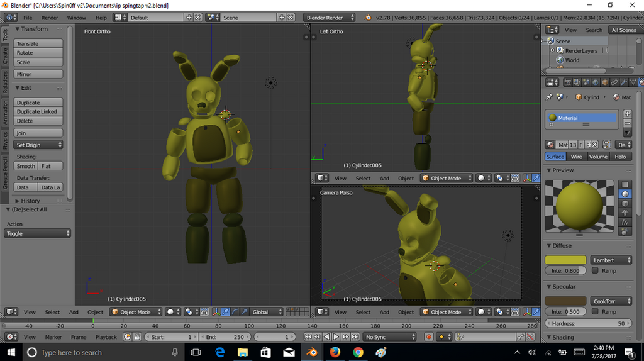Enable Ramp checkbox under Diffuse

pyautogui.click(x=595, y=270)
